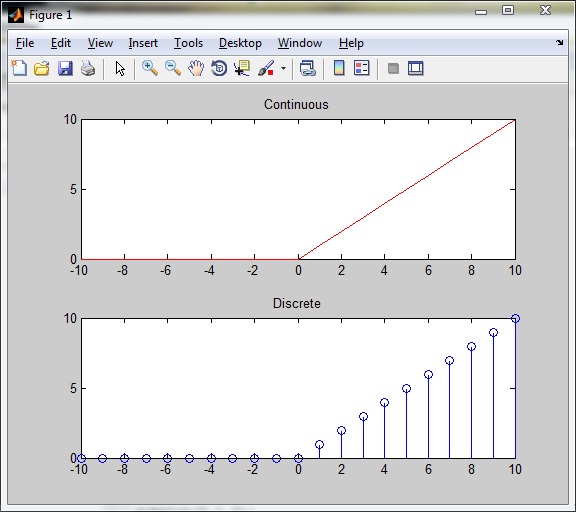Insert a legend using the toolbar icon
The image size is (576, 512).
[361, 68]
